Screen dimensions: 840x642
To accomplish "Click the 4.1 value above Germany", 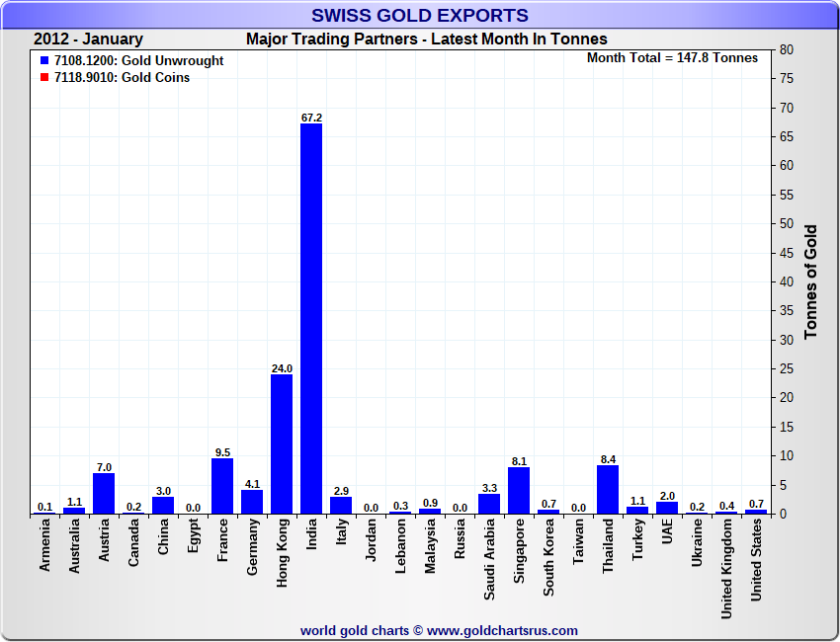I will (252, 485).
